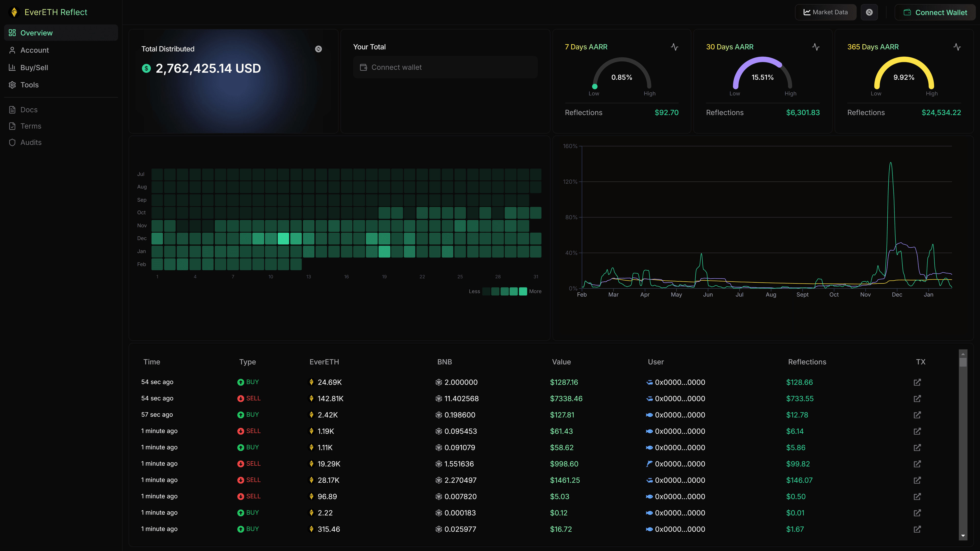The height and width of the screenshot is (551, 980).
Task: Click the $733.55 reflections amount
Action: click(x=800, y=398)
